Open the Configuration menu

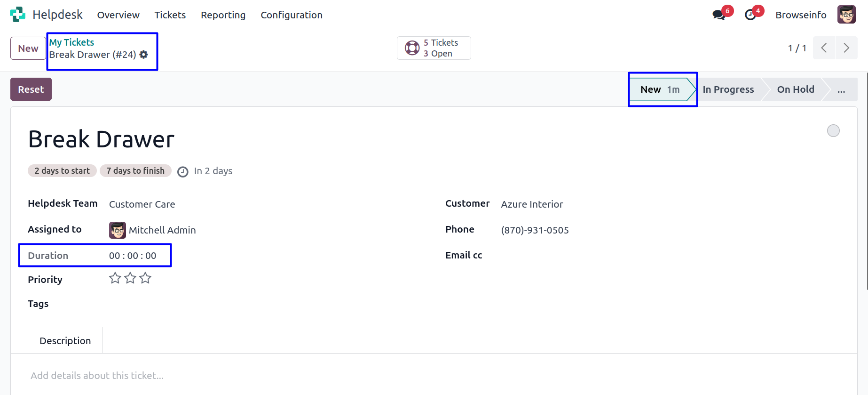click(292, 15)
